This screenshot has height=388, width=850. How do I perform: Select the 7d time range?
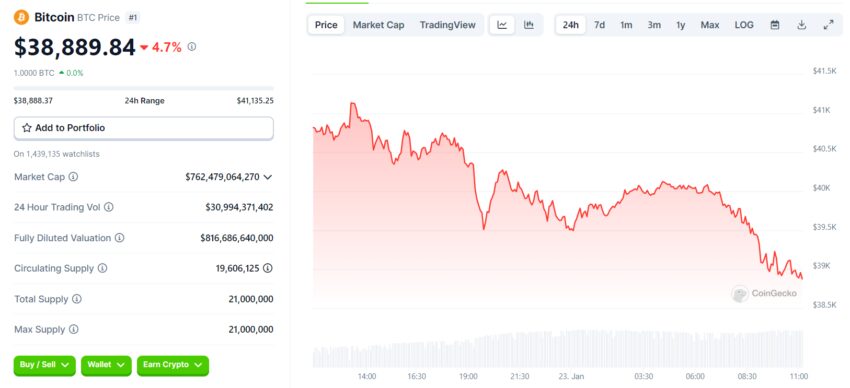599,25
